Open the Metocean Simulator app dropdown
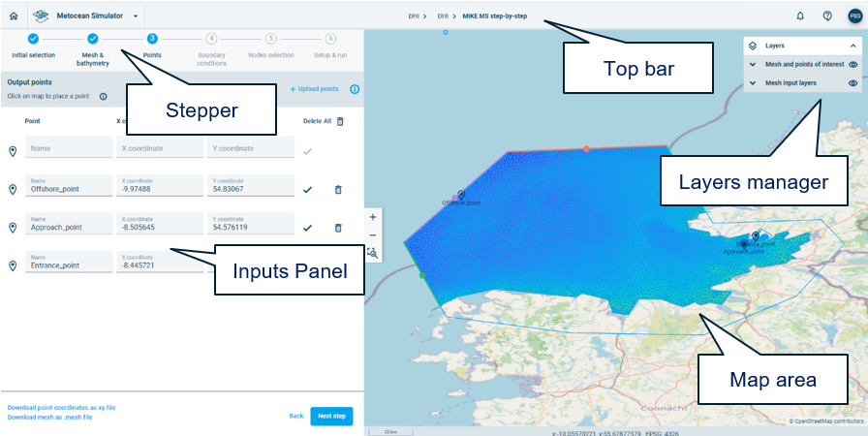Viewport: 868px width, 436px height. point(135,16)
